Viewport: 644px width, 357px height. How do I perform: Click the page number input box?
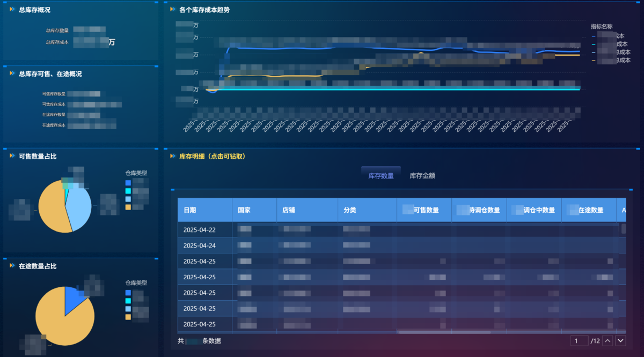[x=579, y=340]
